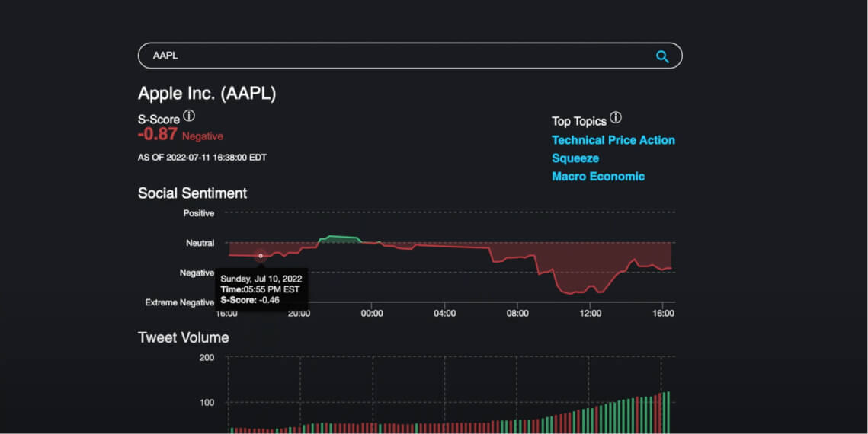Click the magnifier search icon
868x434 pixels.
[x=662, y=56]
